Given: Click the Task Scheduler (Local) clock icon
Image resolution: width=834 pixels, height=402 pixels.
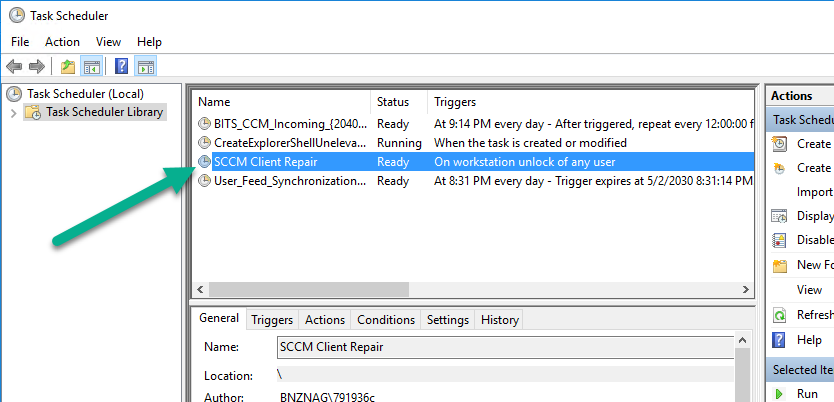Looking at the screenshot, I should 14,94.
